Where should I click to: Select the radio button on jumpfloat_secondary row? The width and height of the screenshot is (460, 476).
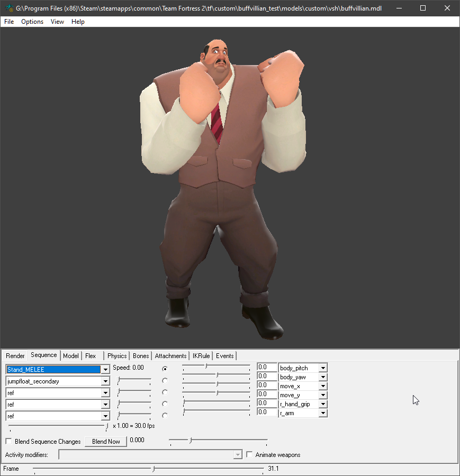pos(165,381)
